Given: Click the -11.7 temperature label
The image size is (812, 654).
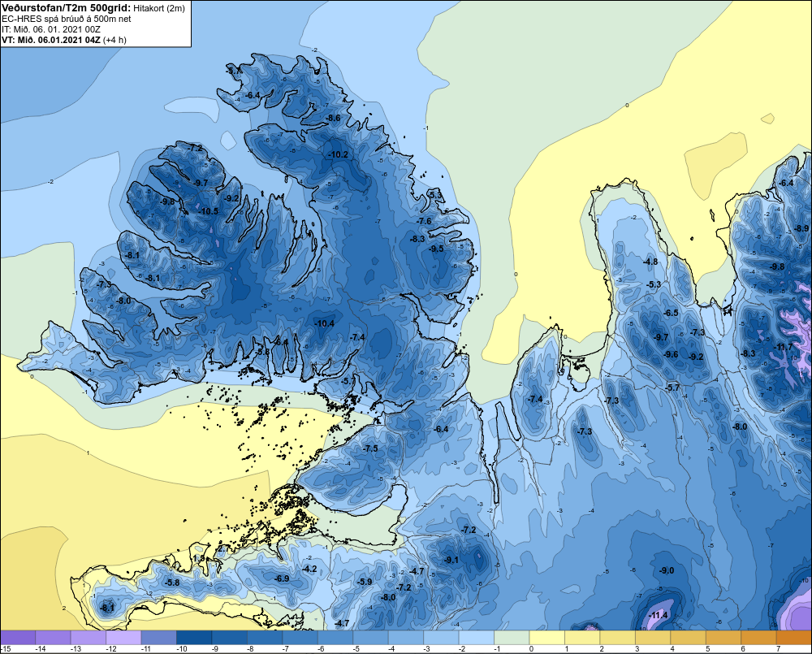Looking at the screenshot, I should click(783, 347).
